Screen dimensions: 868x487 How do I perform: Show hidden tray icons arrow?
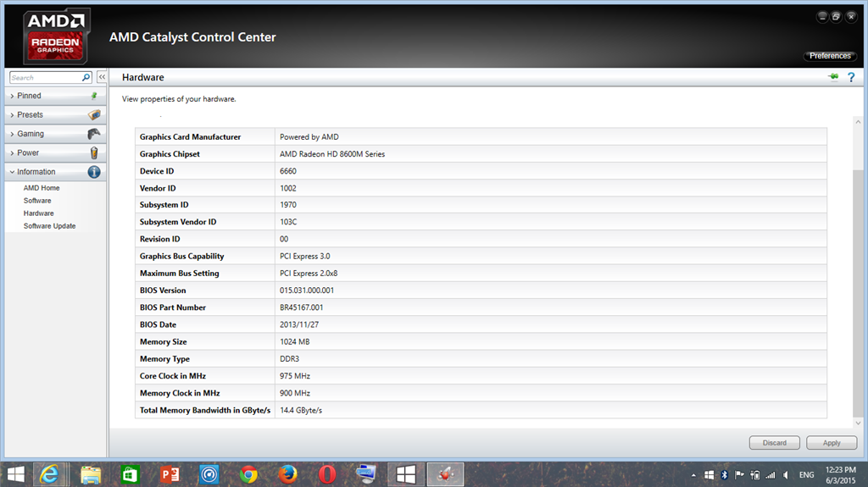click(x=693, y=475)
